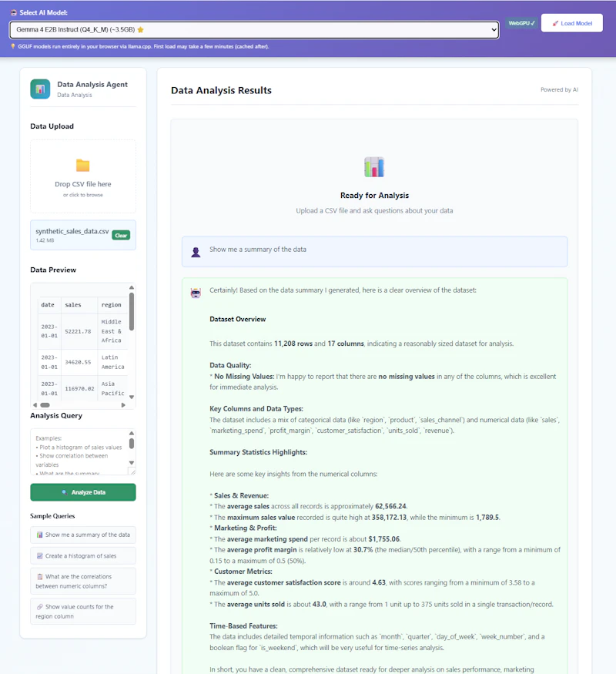
Task: Click the Data Analysis Results heading
Action: tap(221, 90)
